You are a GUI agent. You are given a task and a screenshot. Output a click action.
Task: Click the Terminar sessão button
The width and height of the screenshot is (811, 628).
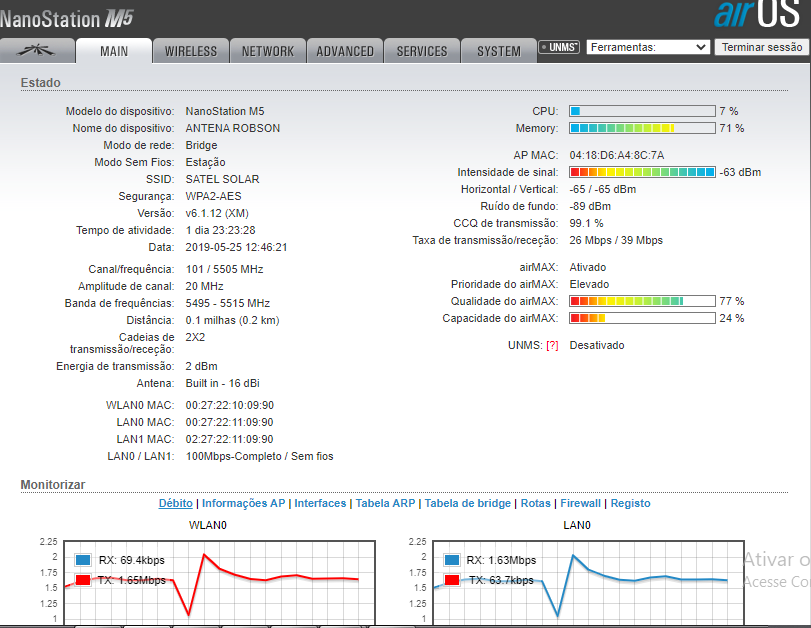pos(762,47)
